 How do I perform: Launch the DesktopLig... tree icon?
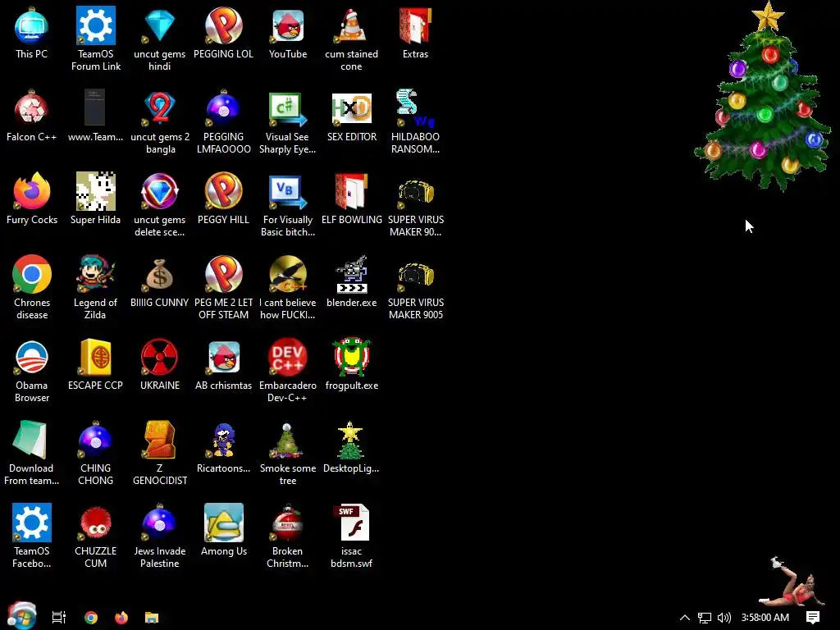(351, 448)
